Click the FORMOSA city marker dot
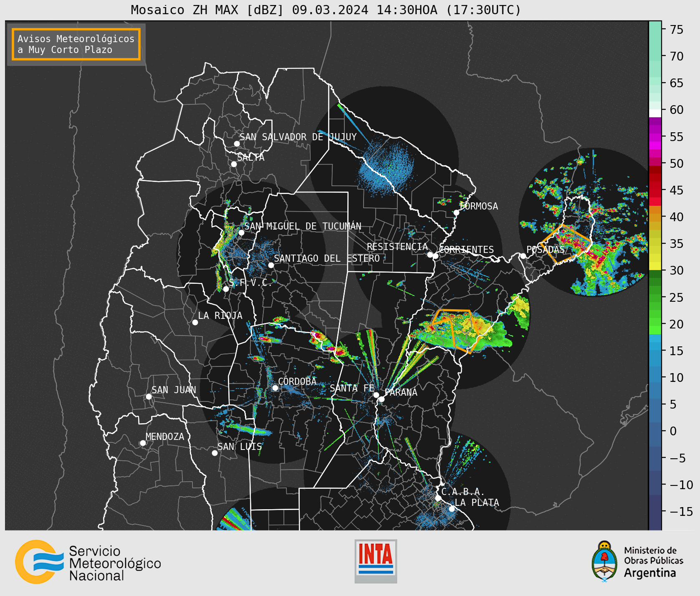This screenshot has width=700, height=596. (457, 212)
